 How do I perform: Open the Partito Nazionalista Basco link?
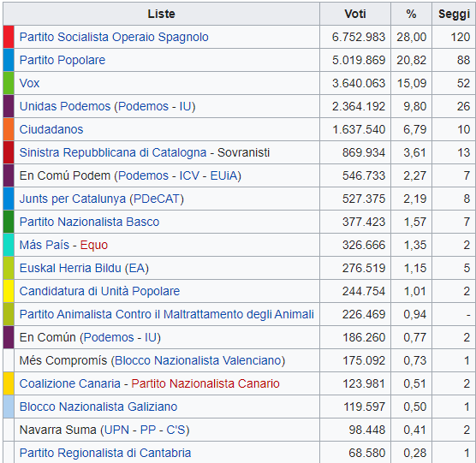click(89, 222)
